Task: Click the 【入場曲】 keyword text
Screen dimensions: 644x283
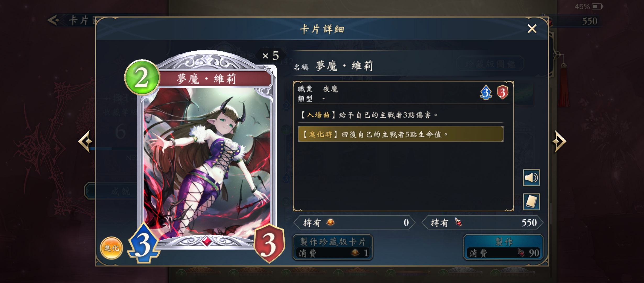Action: [x=318, y=115]
